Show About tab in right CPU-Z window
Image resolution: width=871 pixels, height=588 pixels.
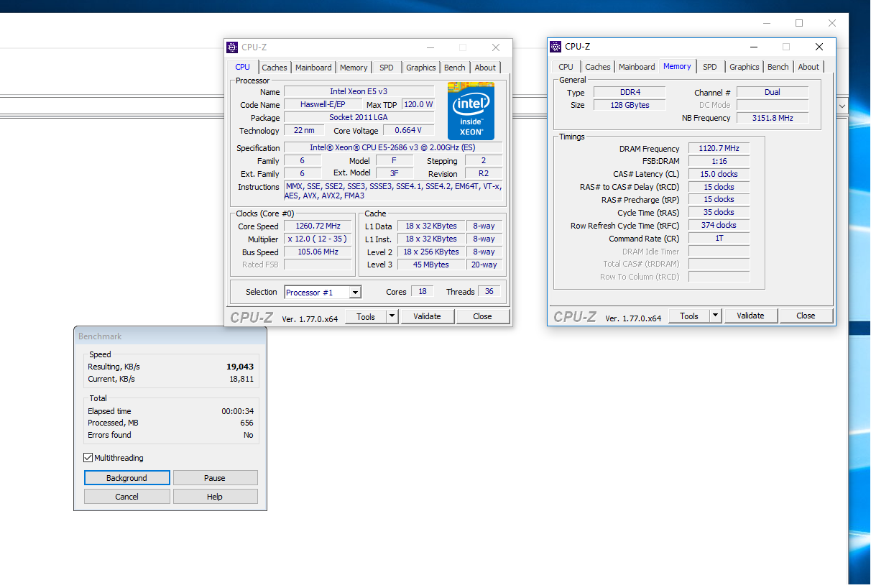point(808,67)
